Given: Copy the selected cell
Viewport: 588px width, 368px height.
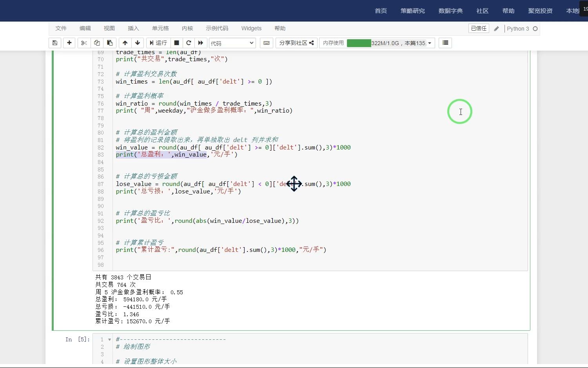Looking at the screenshot, I should click(97, 43).
